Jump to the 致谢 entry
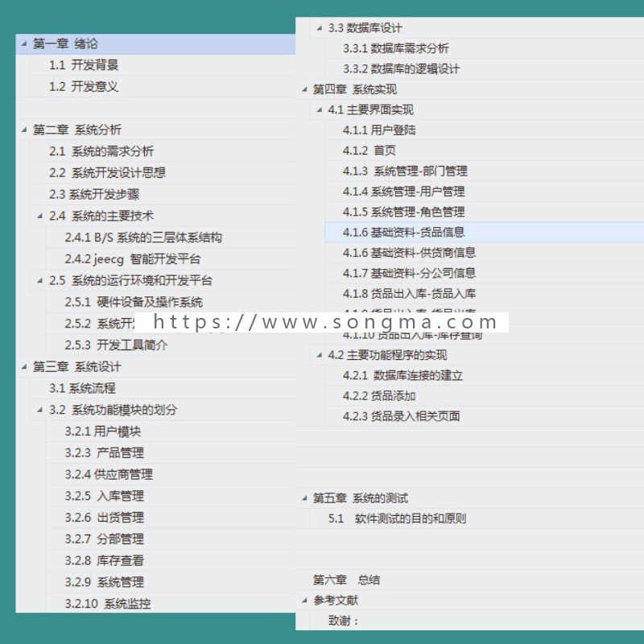The width and height of the screenshot is (644, 644). [x=343, y=621]
